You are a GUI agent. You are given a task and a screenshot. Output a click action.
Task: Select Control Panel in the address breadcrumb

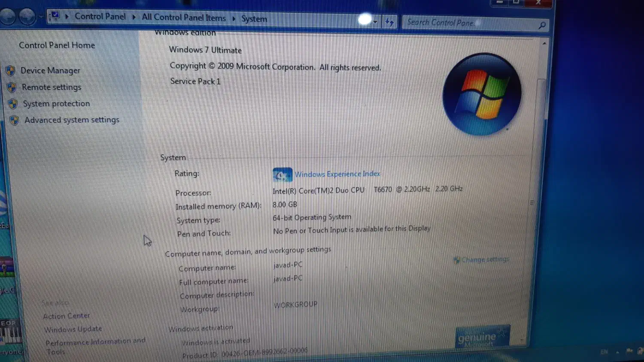(100, 17)
